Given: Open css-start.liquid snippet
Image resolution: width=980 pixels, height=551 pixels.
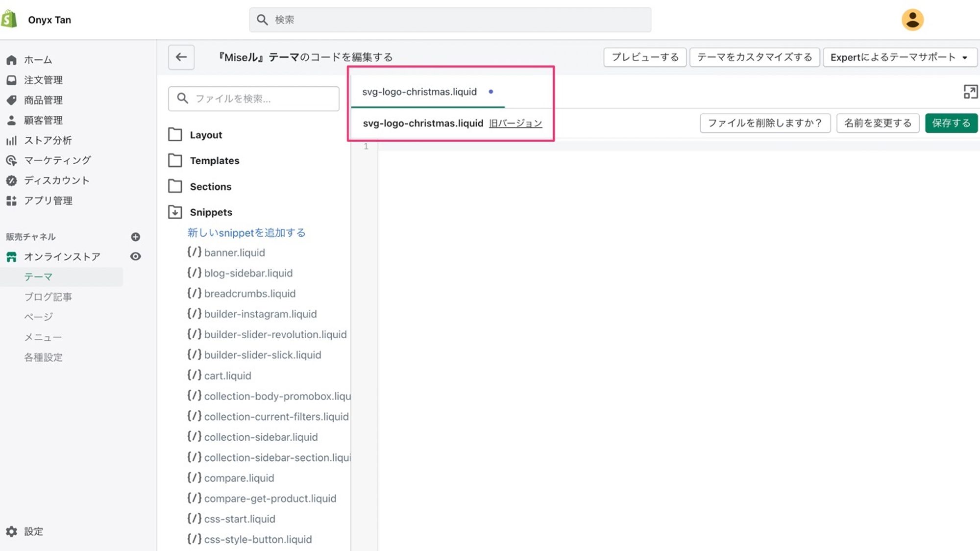Looking at the screenshot, I should point(231,519).
